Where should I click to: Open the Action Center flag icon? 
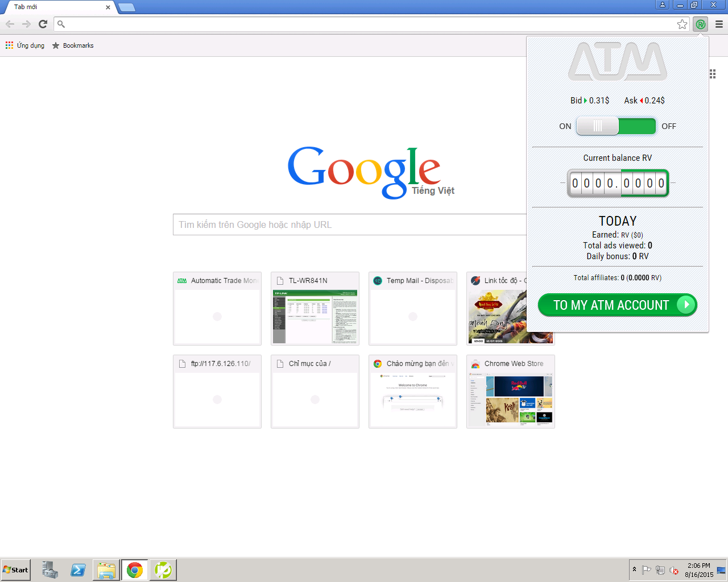(647, 570)
